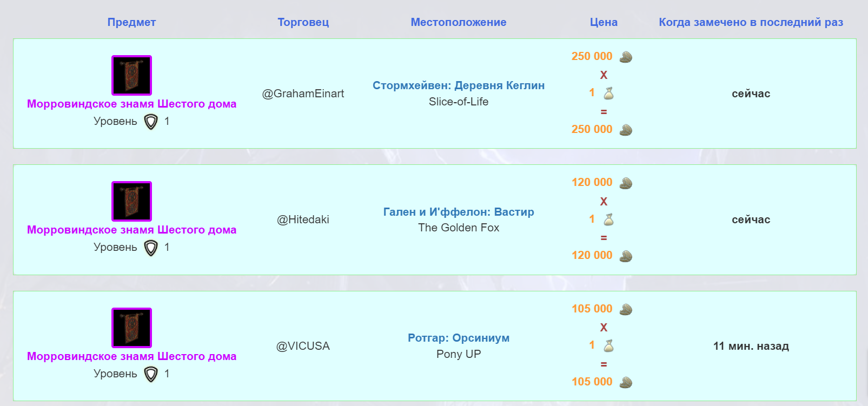Click the banner icon in the @VICUSA row
The height and width of the screenshot is (406, 868).
coord(131,328)
